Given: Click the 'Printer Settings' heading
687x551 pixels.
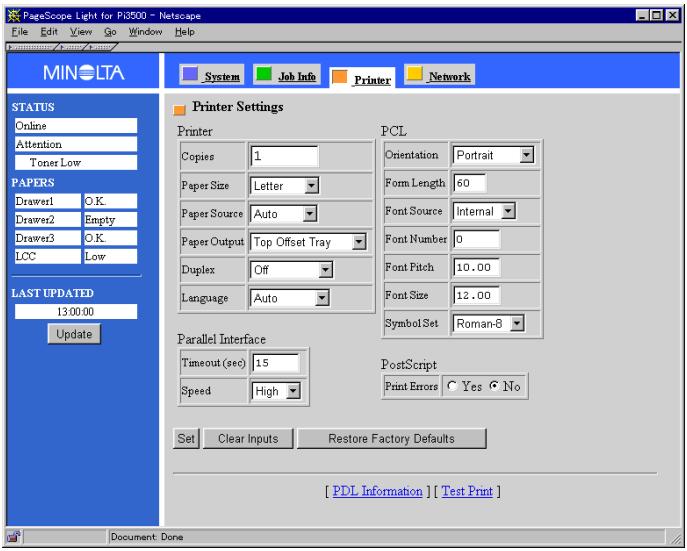Looking at the screenshot, I should pos(238,107).
